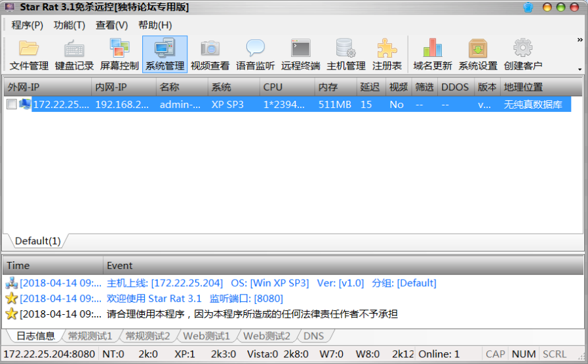This screenshot has height=364, width=588.
Task: Click the 创建客户 create client gear icon
Action: [522, 48]
